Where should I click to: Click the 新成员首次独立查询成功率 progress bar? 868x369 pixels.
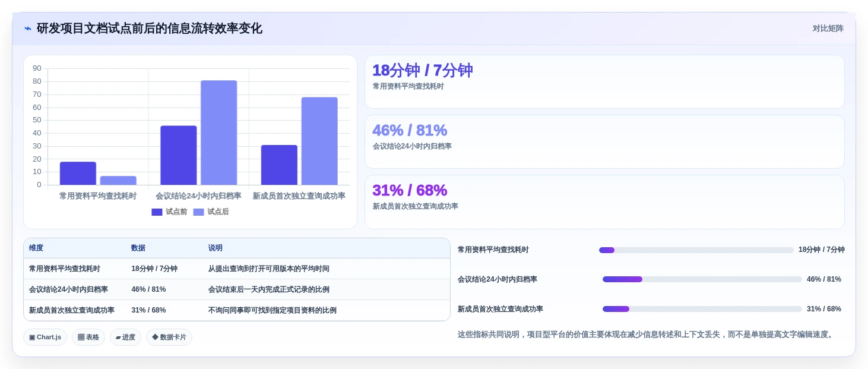tap(702, 309)
